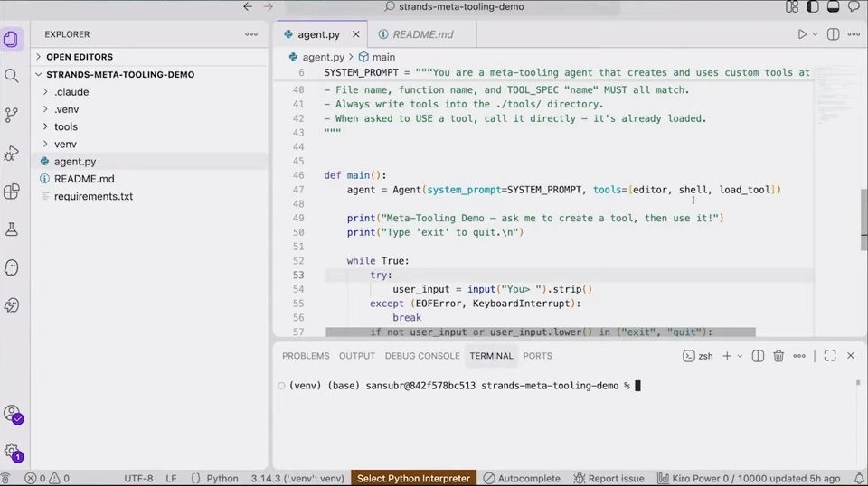Split the editor to the right

[x=833, y=34]
